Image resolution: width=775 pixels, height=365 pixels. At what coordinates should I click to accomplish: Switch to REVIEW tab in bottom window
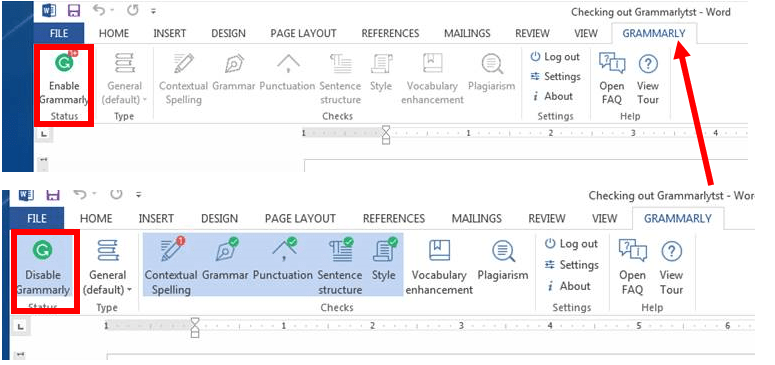click(547, 218)
